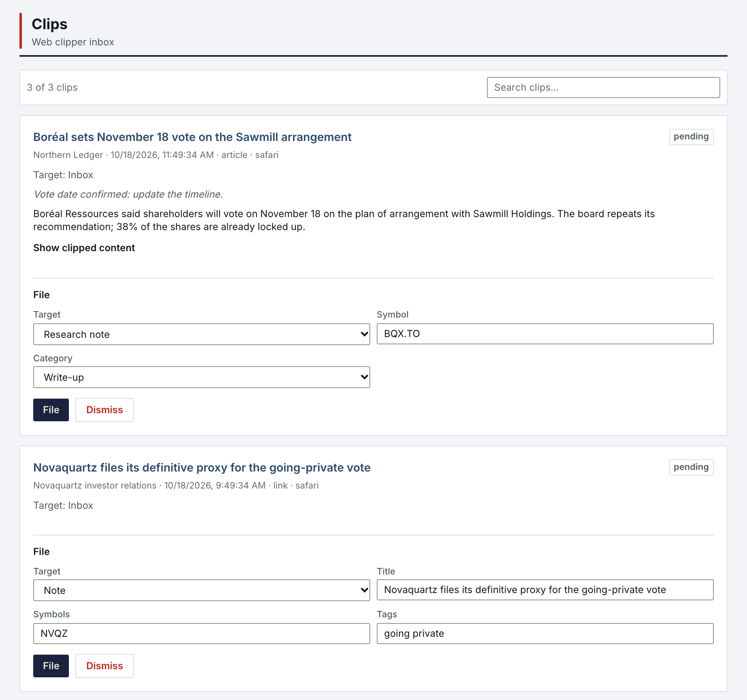
Task: Click the Northern Ledger source metadata line
Action: tap(156, 155)
